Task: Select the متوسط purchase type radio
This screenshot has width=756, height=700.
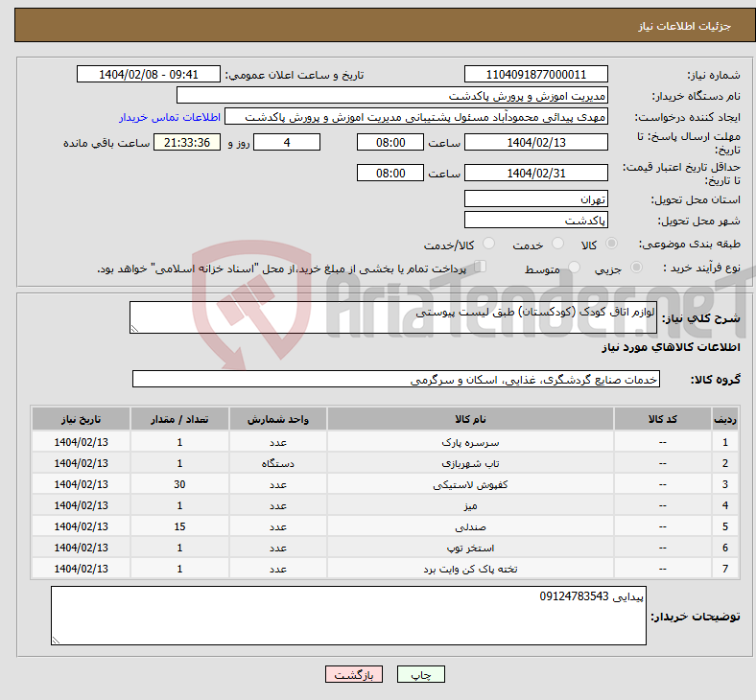Action: 574,267
